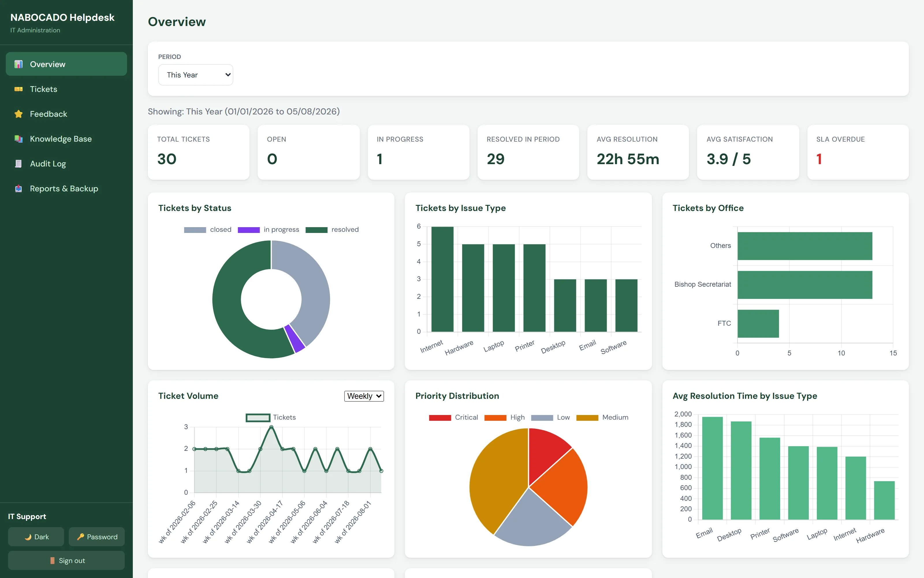The image size is (924, 578).
Task: Open the Weekly granularity dropdown
Action: coord(364,396)
